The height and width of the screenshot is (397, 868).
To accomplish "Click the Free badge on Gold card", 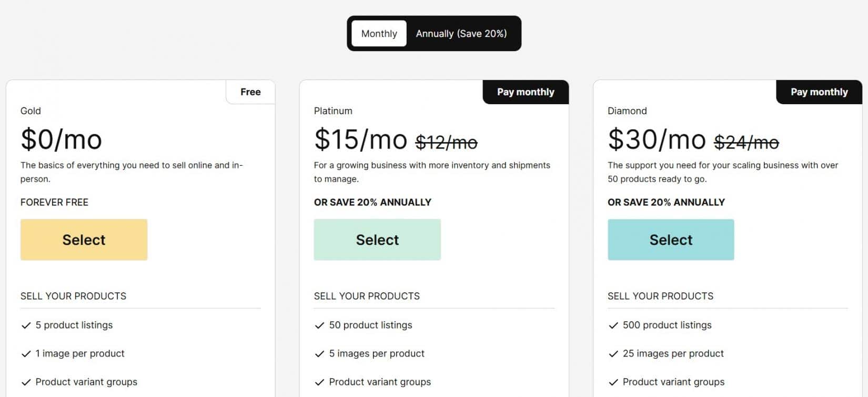I will [x=250, y=92].
